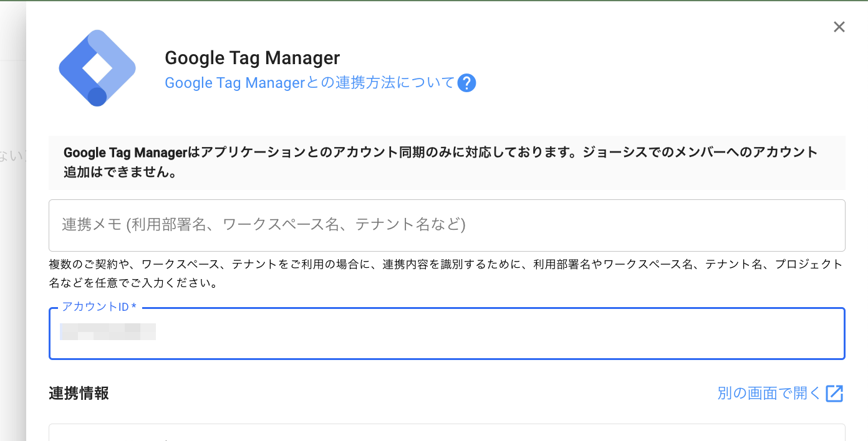The width and height of the screenshot is (868, 441).
Task: Click the faded ない text behind panel
Action: click(x=10, y=157)
